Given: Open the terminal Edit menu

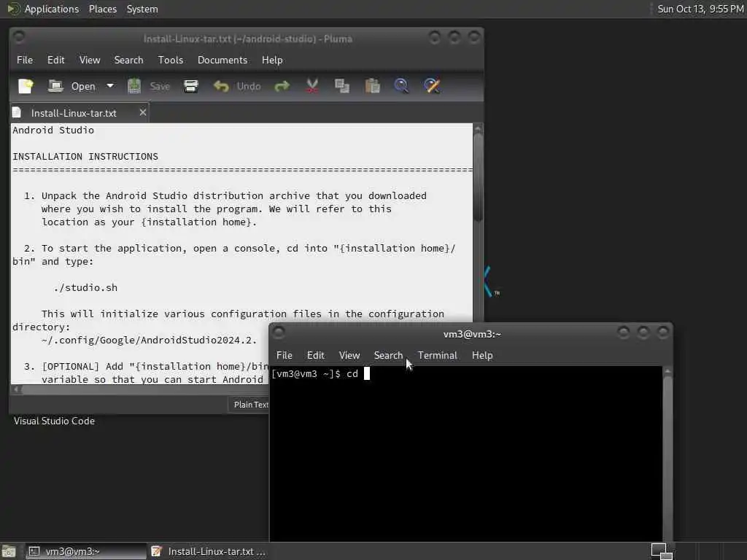Looking at the screenshot, I should tap(315, 355).
